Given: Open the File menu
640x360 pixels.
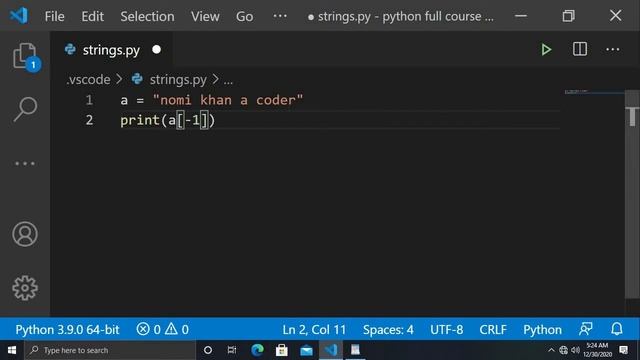Looking at the screenshot, I should pyautogui.click(x=54, y=16).
